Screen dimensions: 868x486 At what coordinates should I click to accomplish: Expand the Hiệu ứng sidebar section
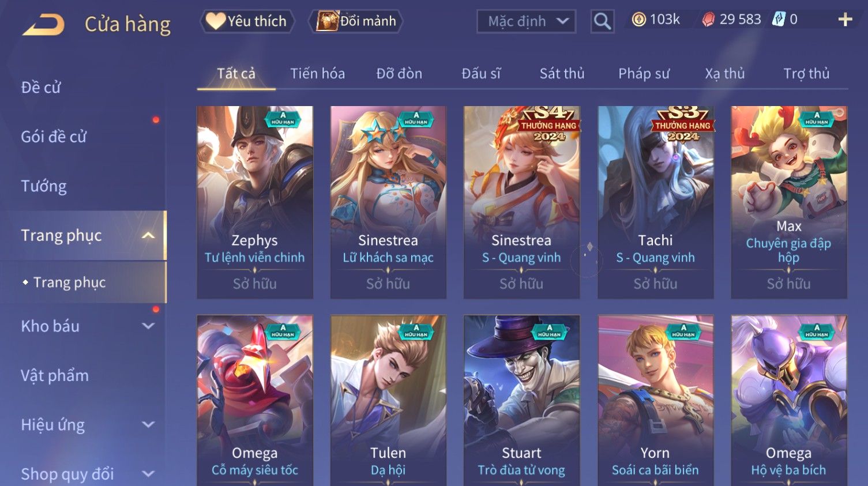(x=148, y=425)
